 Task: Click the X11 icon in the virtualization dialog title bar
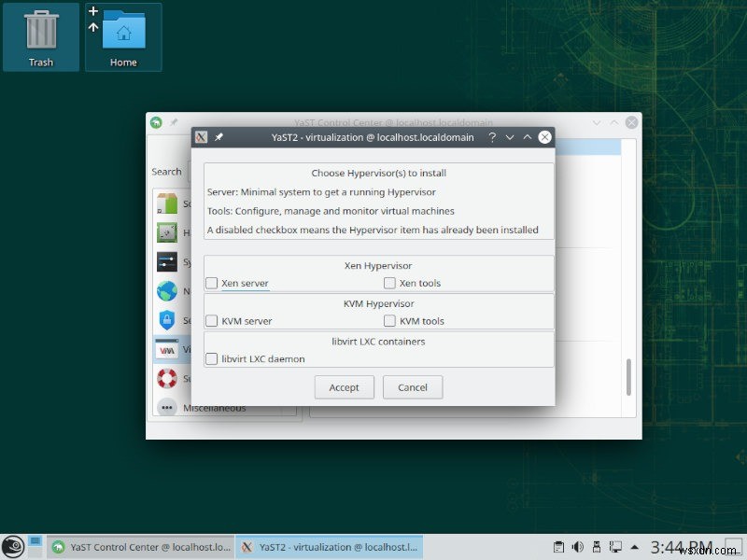(202, 137)
